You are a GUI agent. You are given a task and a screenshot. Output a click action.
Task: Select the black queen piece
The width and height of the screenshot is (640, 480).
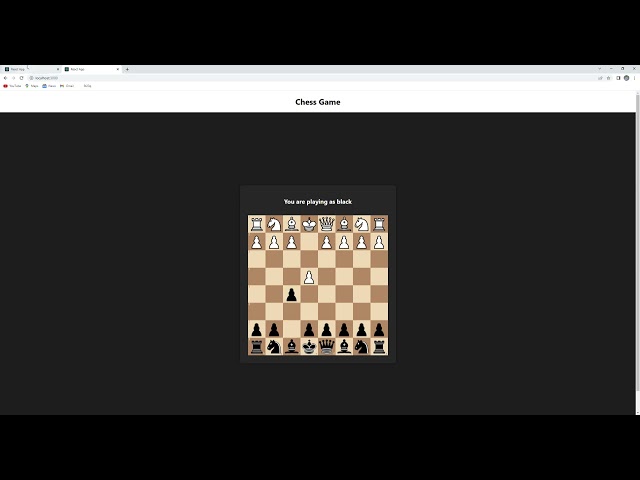pyautogui.click(x=327, y=347)
